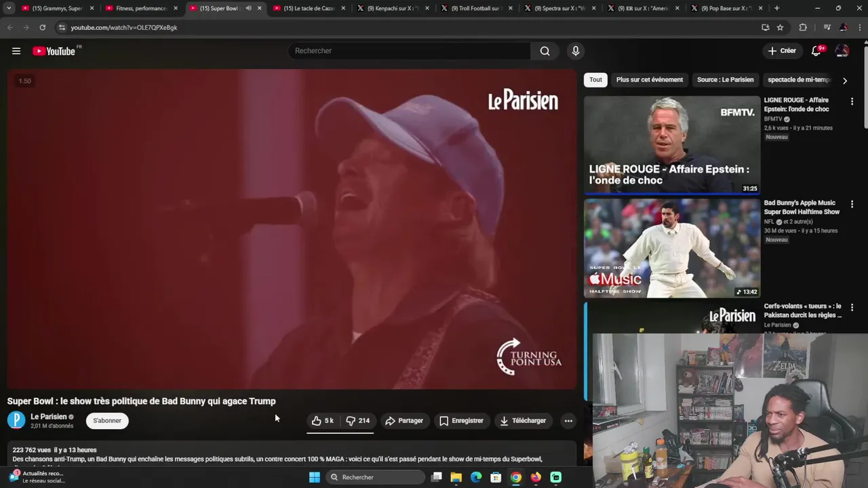Switch to Pop Base sur X tab
Image resolution: width=868 pixels, height=488 pixels.
coord(728,8)
